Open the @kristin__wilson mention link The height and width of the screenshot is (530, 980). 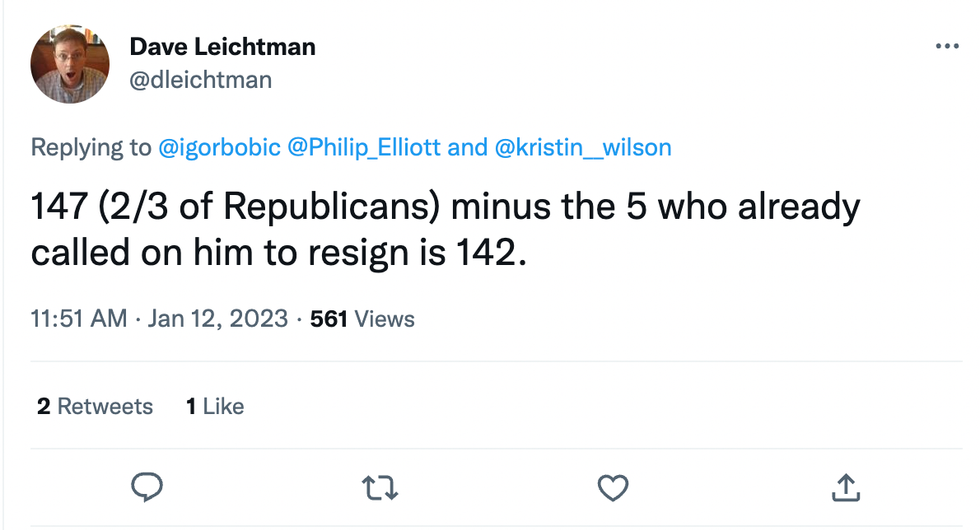pyautogui.click(x=583, y=148)
